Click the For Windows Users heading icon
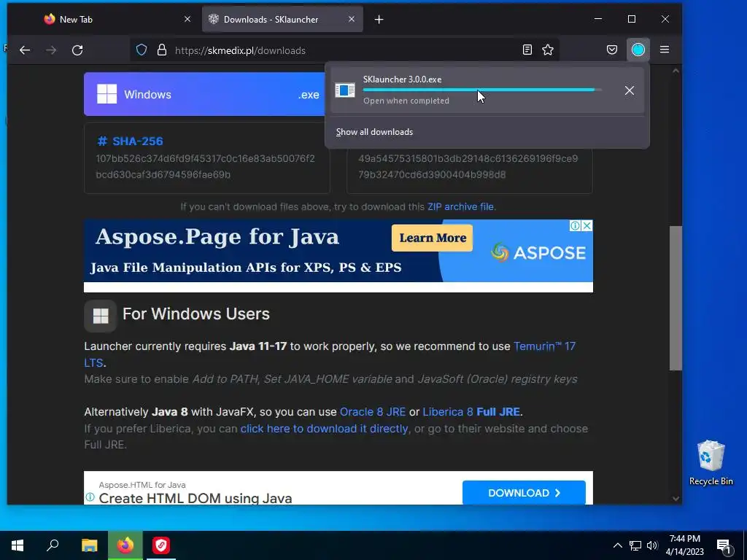Viewport: 747px width, 560px height. 101,316
